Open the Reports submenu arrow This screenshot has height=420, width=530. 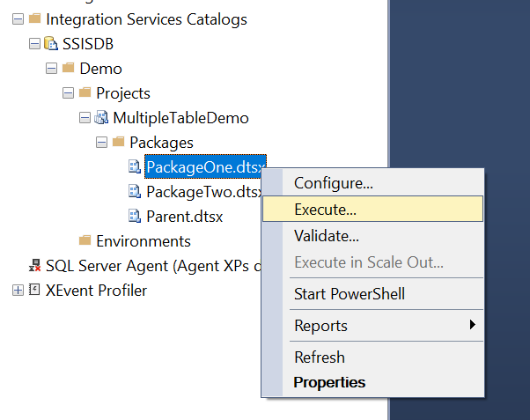pos(473,325)
